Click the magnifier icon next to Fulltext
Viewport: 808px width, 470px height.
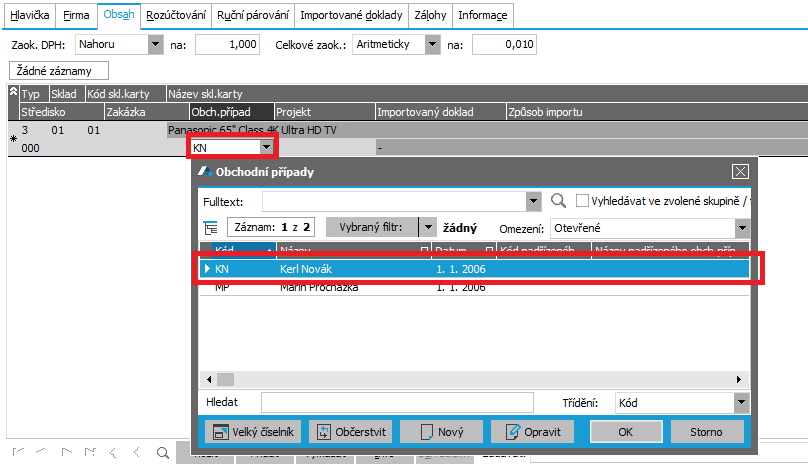[x=559, y=201]
